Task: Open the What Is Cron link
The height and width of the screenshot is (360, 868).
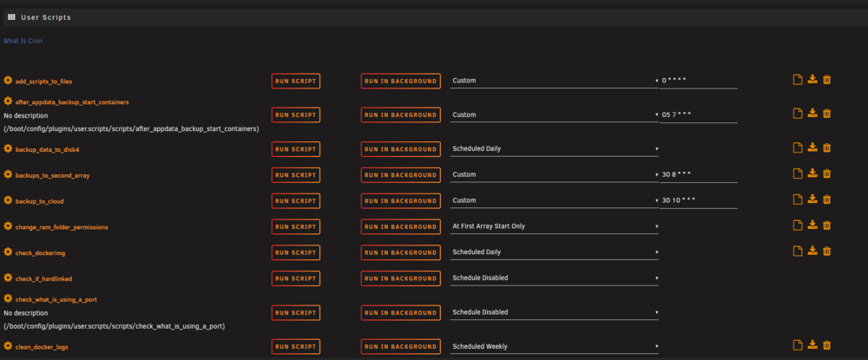Action: [x=23, y=41]
